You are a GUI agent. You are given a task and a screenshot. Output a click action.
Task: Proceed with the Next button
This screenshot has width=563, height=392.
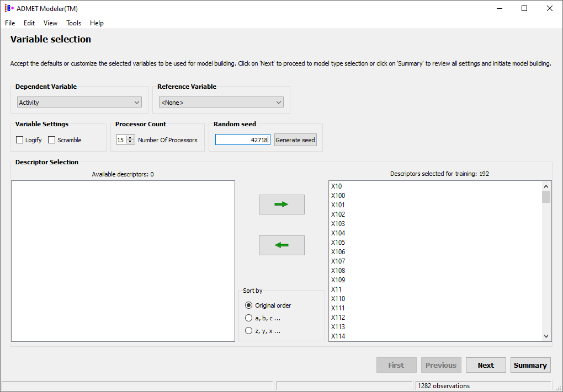click(x=486, y=365)
